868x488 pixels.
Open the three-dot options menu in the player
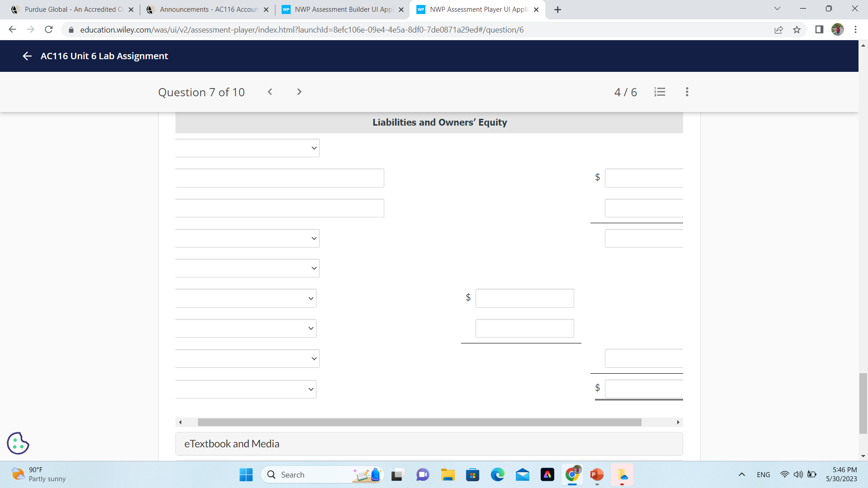click(687, 92)
